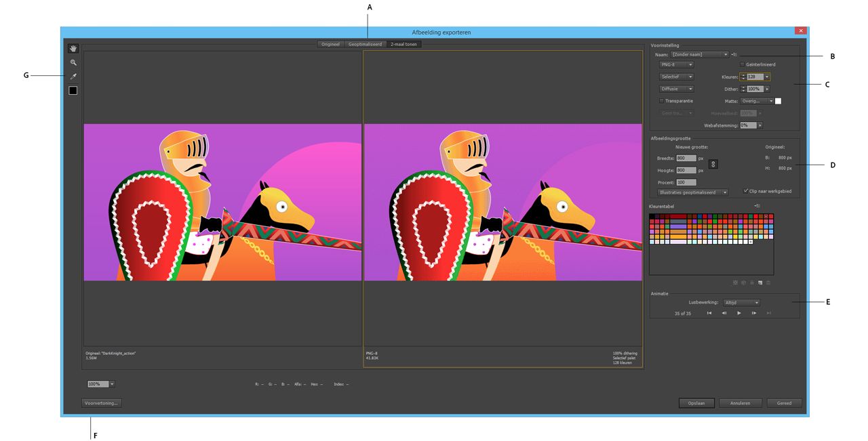Screen dimensions: 868x441
Task: Click the Webafstemming 0% value field
Action: click(748, 125)
